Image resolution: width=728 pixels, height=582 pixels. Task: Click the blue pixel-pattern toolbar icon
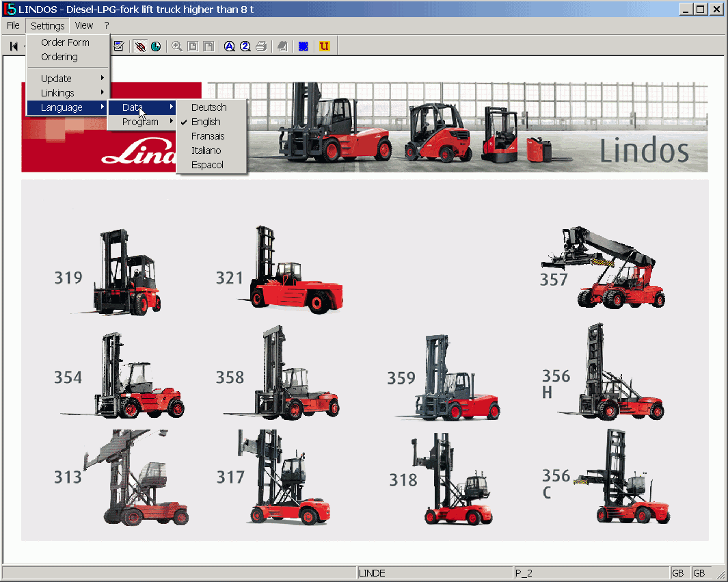pos(304,47)
